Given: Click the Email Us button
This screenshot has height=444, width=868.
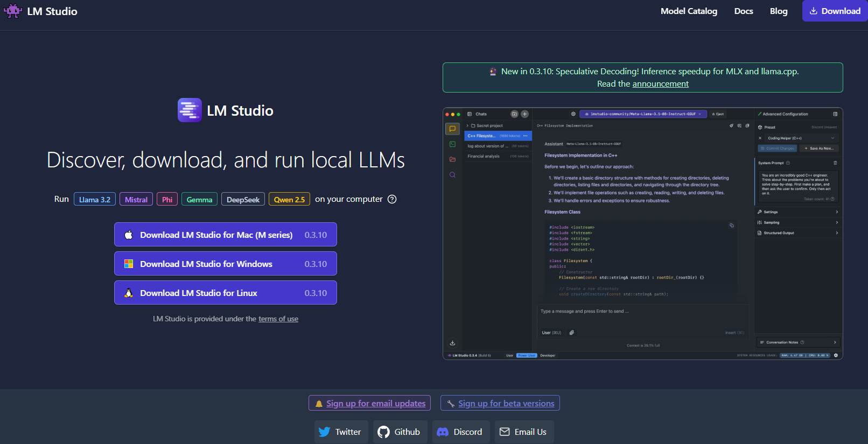Looking at the screenshot, I should click(524, 432).
